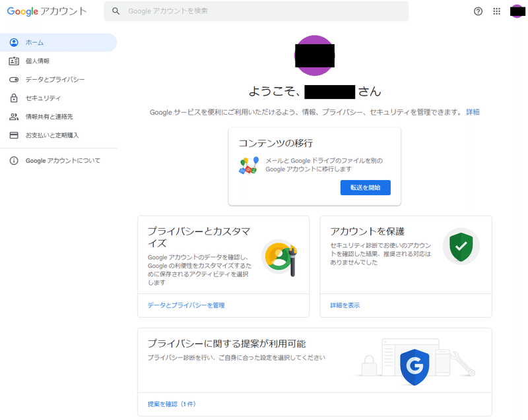Open the account avatar in top right
The image size is (528, 420).
[x=517, y=11]
